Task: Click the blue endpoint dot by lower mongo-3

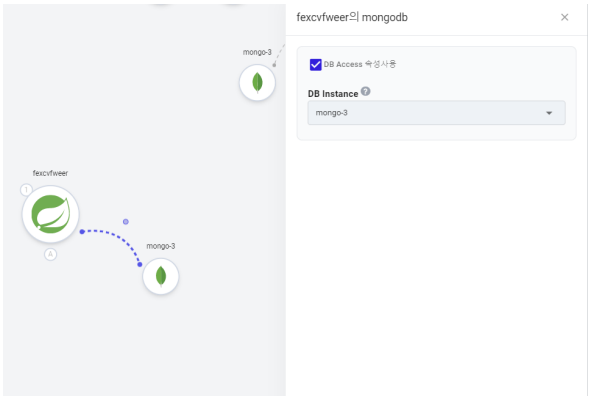Action: pos(140,265)
